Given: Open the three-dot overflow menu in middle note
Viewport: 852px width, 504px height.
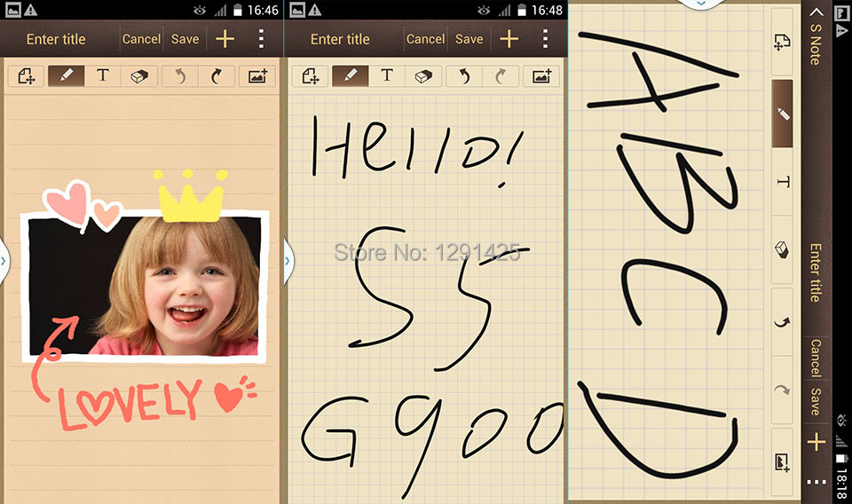Looking at the screenshot, I should point(545,39).
